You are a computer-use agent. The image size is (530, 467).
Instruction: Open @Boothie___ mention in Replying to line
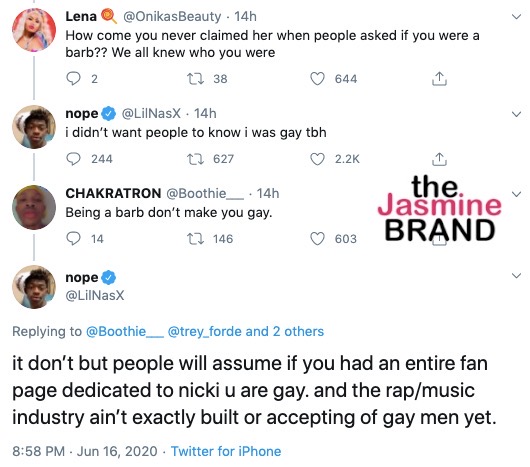(x=125, y=331)
